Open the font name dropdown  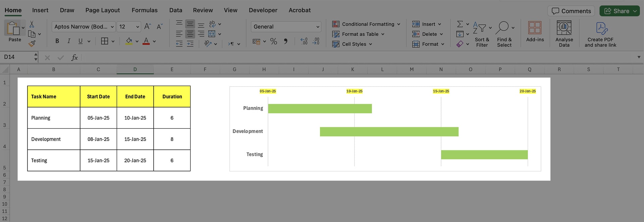click(112, 27)
